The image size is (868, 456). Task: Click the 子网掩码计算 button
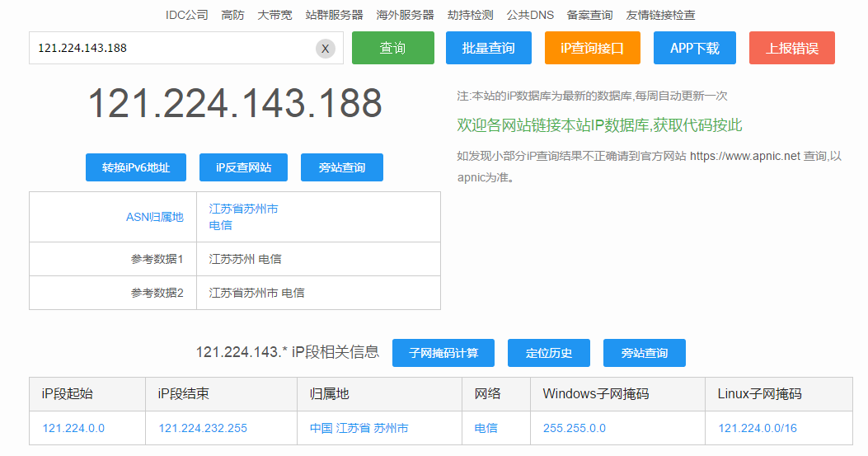pos(443,353)
